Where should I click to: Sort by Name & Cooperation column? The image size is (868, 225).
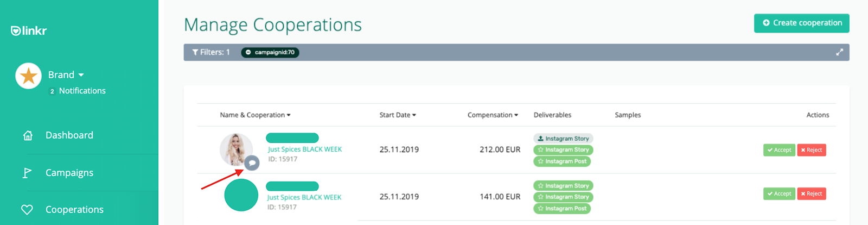click(255, 115)
